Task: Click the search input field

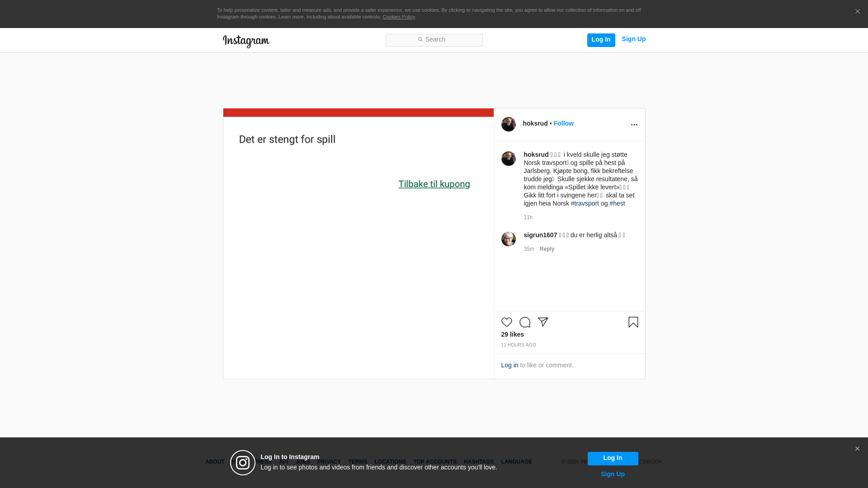Action: click(434, 40)
